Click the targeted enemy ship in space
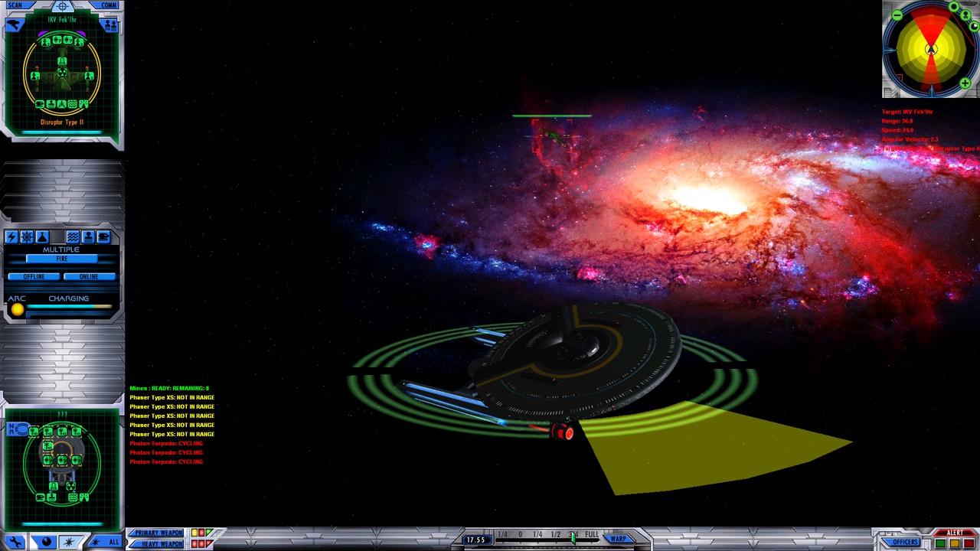This screenshot has width=980, height=551. tap(551, 137)
